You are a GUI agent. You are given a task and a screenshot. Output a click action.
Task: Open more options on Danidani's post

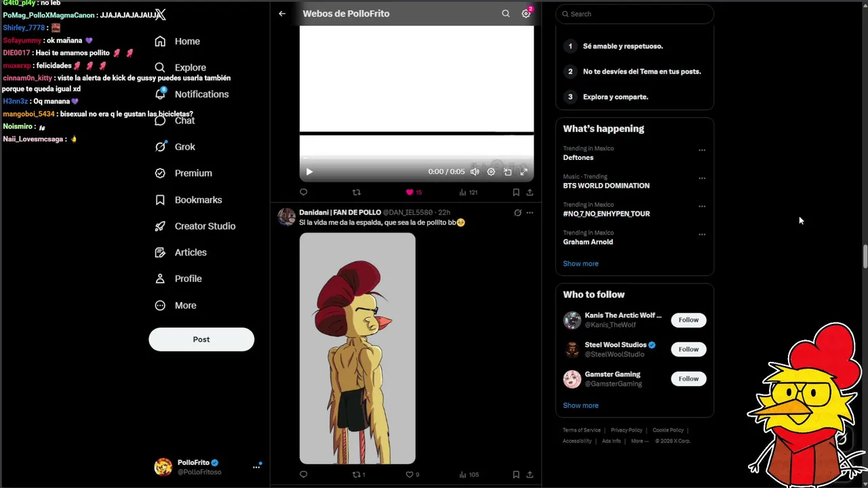coord(530,213)
